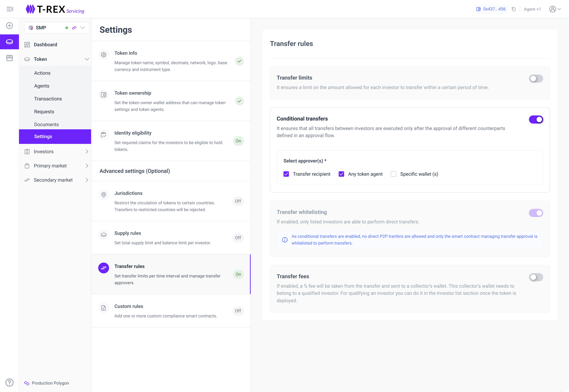Click the Identity eligibility On badge

point(238,141)
